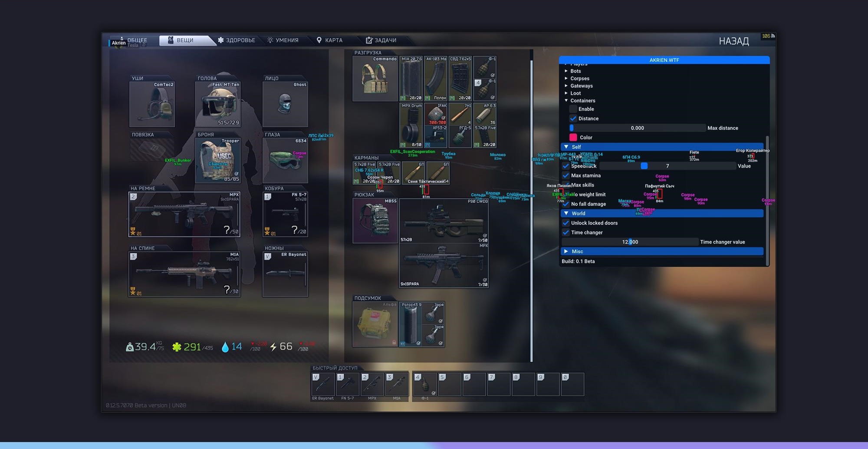
Task: Click the inventory panel vertical scrollbar
Action: click(531, 211)
